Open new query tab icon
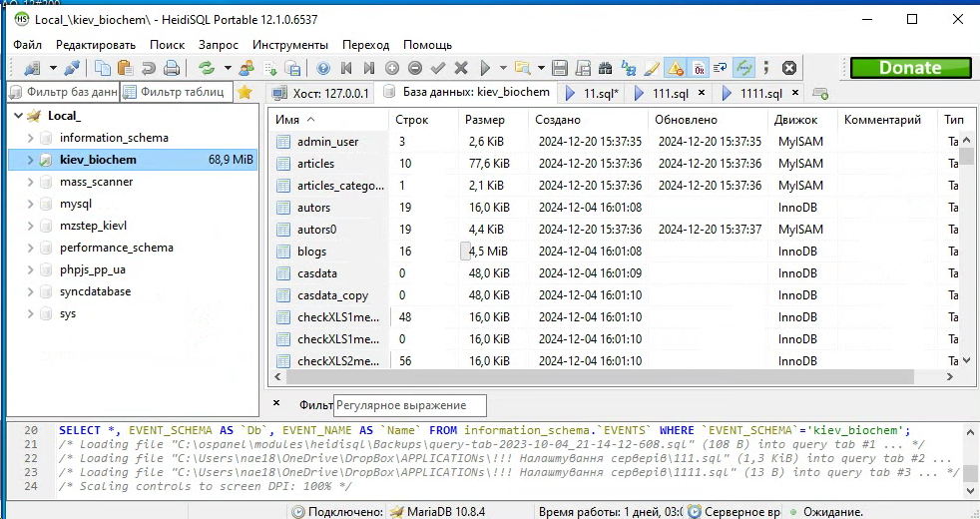 click(820, 93)
